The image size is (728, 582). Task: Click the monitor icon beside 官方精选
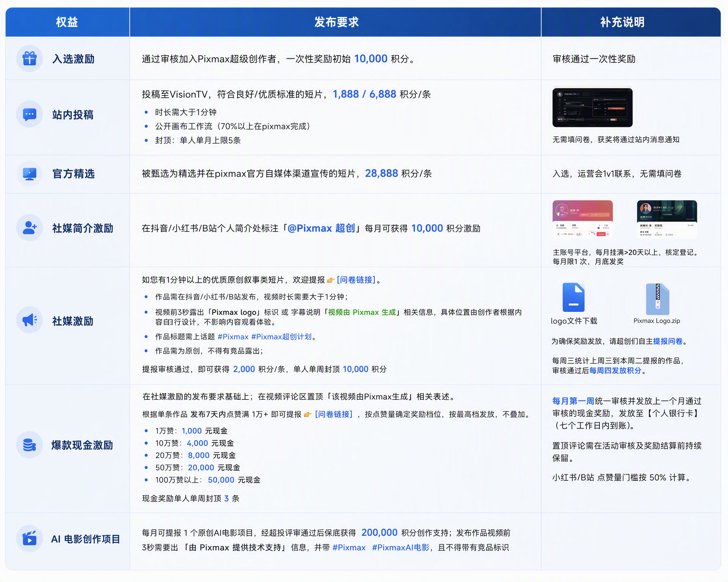(30, 174)
